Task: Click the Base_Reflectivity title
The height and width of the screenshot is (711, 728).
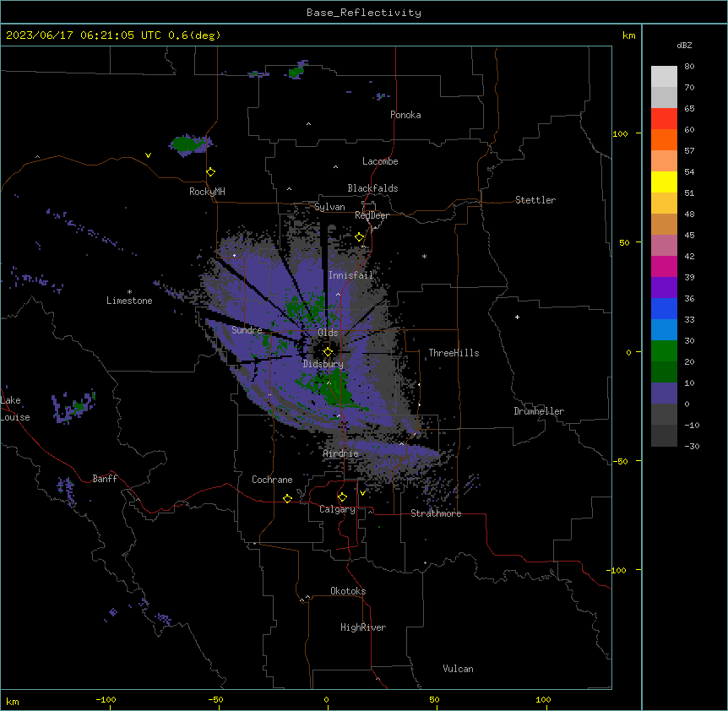Action: point(364,13)
